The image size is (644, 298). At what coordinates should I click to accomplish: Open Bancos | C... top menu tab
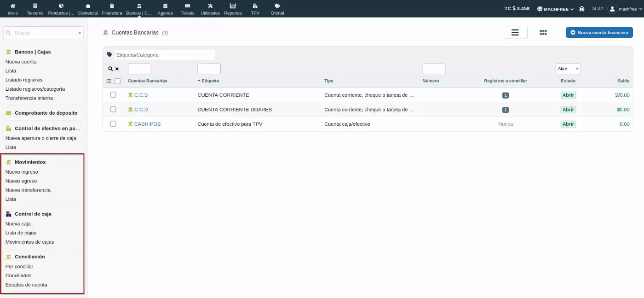click(139, 9)
